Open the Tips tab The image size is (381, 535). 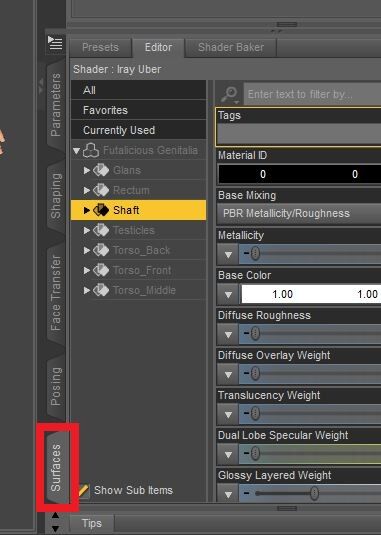[x=92, y=523]
